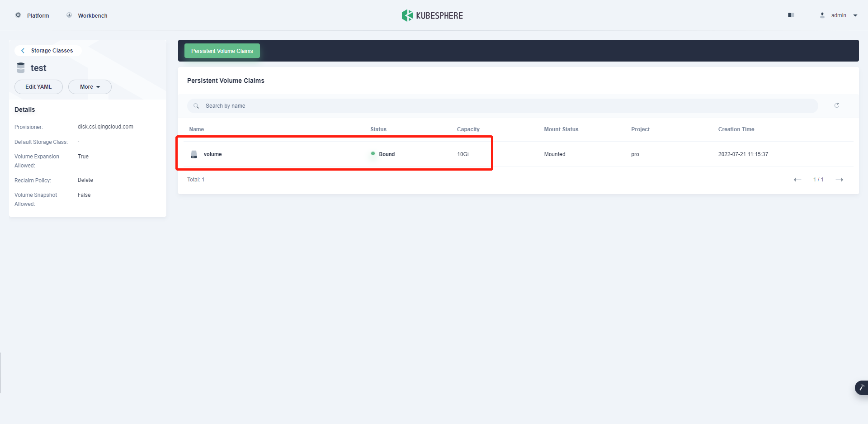Click the Project column header
Image resolution: width=868 pixels, height=424 pixels.
(640, 129)
